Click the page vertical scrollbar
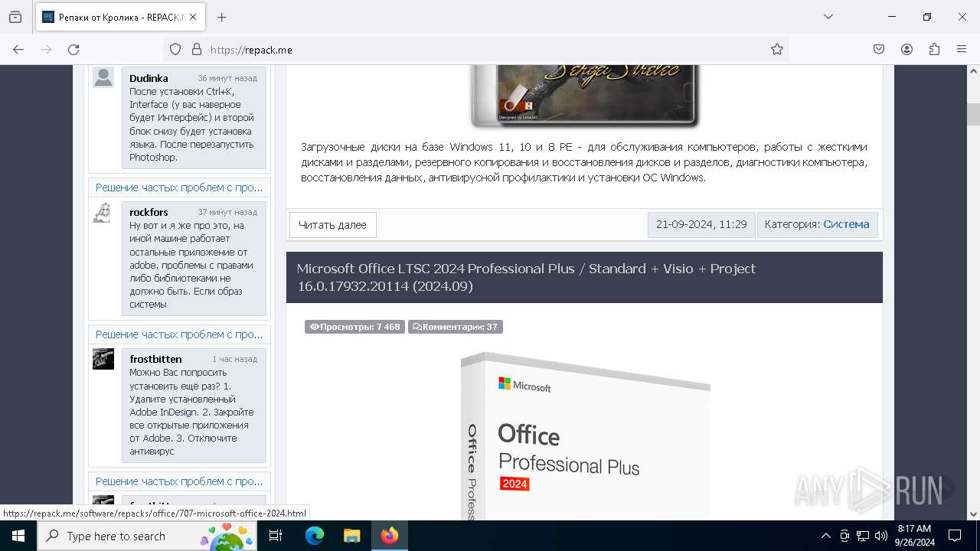 point(973,291)
